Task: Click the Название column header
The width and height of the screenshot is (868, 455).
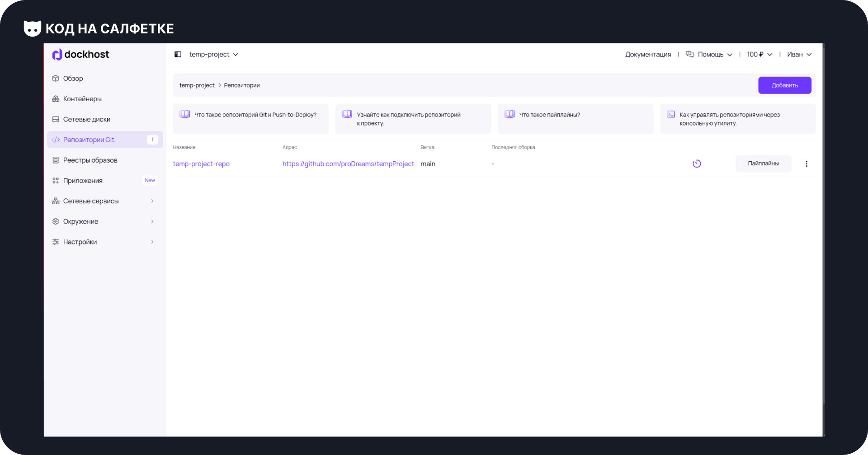Action: pos(184,147)
